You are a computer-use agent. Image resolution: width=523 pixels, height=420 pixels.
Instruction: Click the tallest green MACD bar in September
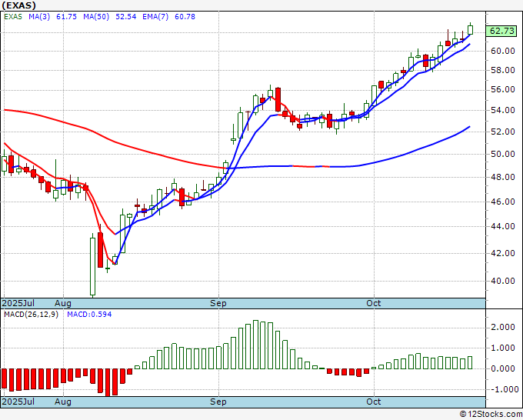(x=256, y=345)
